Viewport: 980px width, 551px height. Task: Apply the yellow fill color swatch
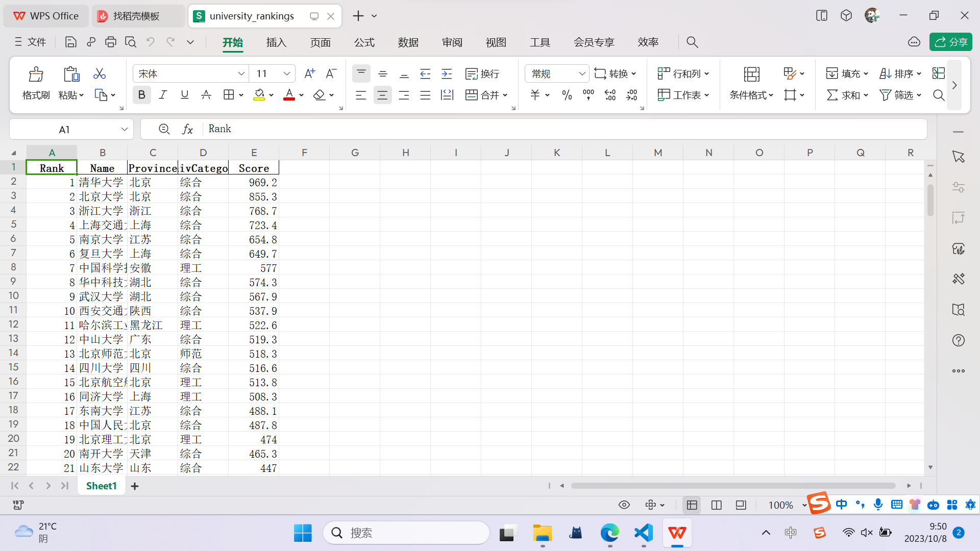coord(259,95)
